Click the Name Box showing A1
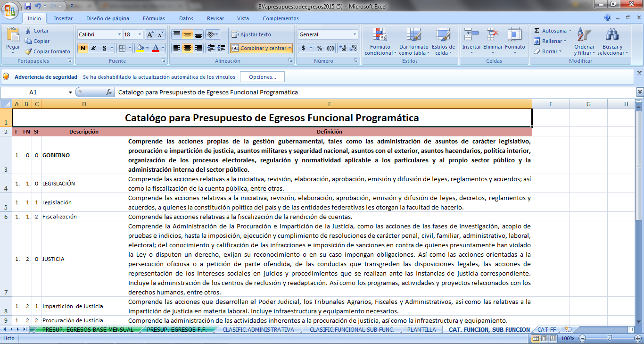The image size is (644, 344). click(x=33, y=92)
